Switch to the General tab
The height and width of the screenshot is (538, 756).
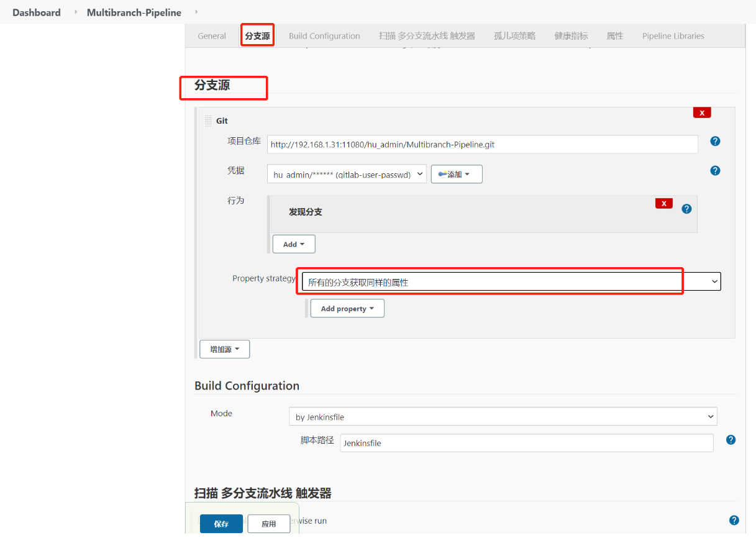tap(212, 36)
